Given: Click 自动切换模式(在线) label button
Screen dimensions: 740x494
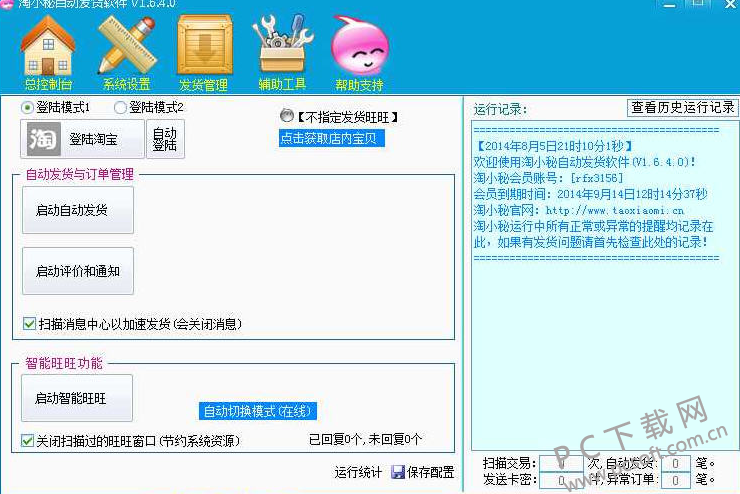Looking at the screenshot, I should click(x=258, y=411).
